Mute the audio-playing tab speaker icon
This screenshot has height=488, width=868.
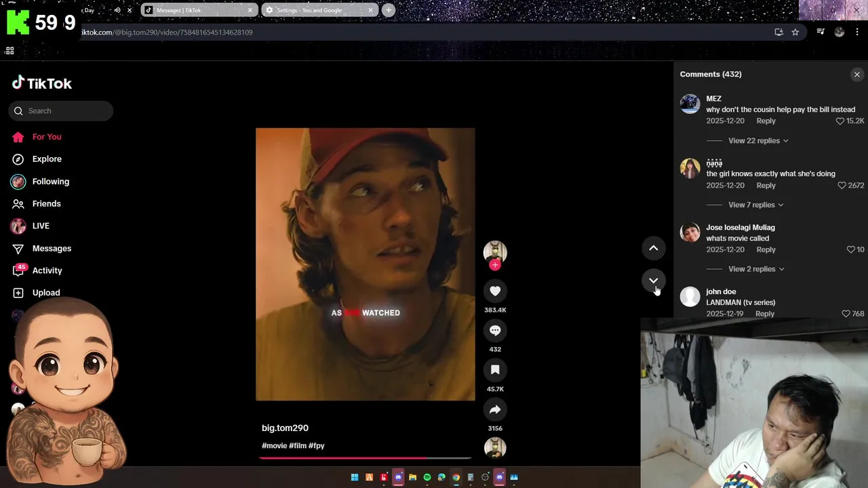click(117, 10)
